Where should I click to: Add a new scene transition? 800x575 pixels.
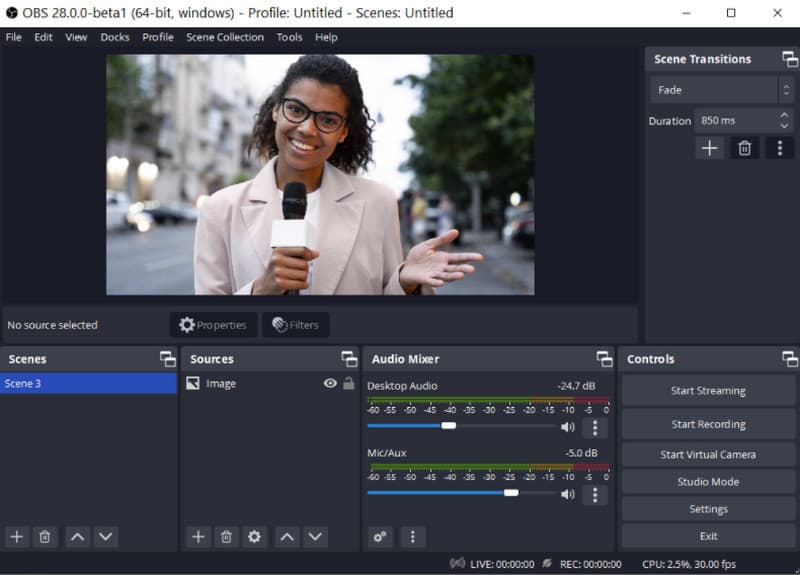pyautogui.click(x=709, y=148)
